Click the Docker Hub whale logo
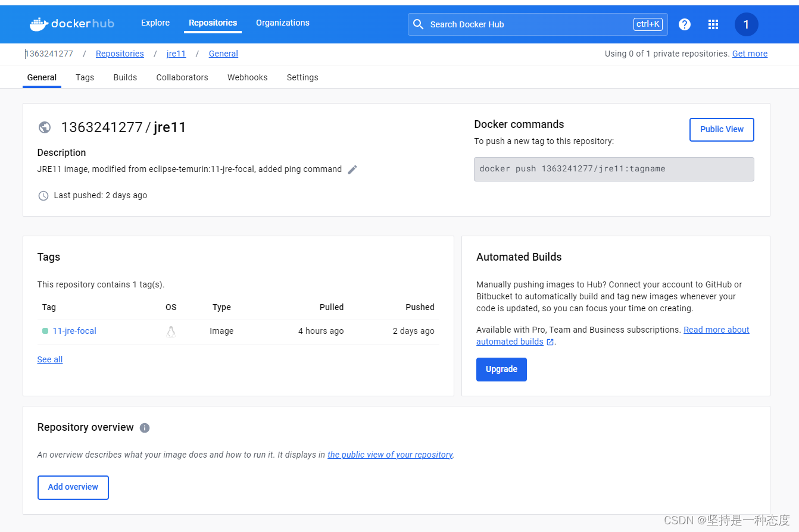Image resolution: width=799 pixels, height=532 pixels. coord(71,24)
